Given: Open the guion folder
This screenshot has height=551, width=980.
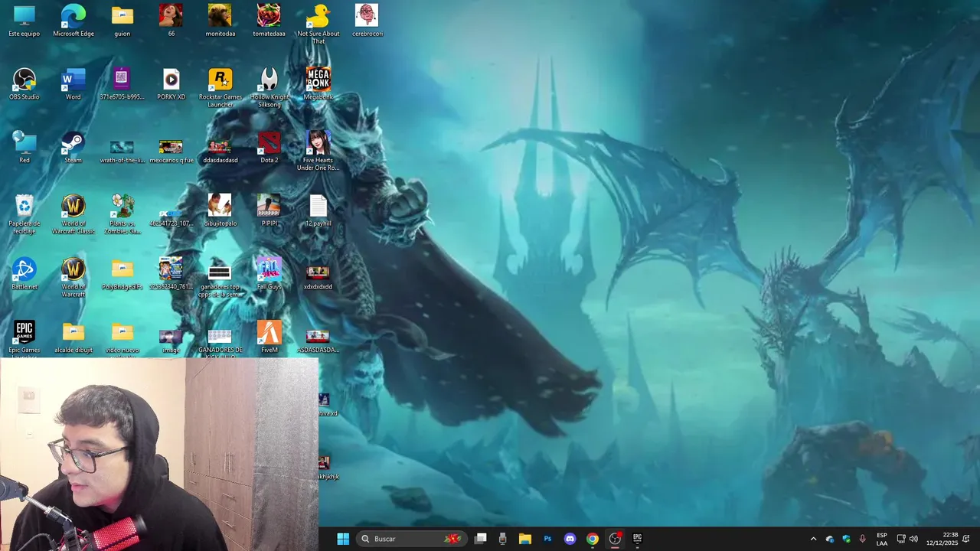Looking at the screenshot, I should (x=122, y=21).
